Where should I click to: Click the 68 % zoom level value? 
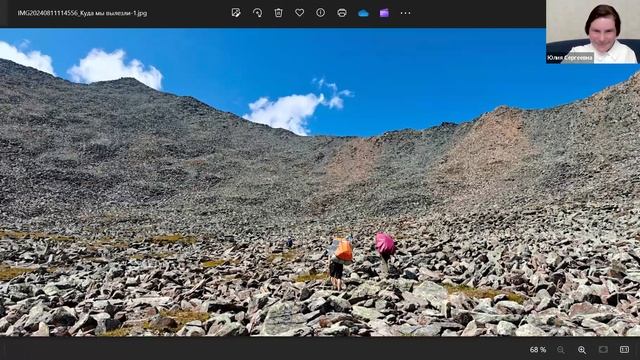(x=538, y=350)
